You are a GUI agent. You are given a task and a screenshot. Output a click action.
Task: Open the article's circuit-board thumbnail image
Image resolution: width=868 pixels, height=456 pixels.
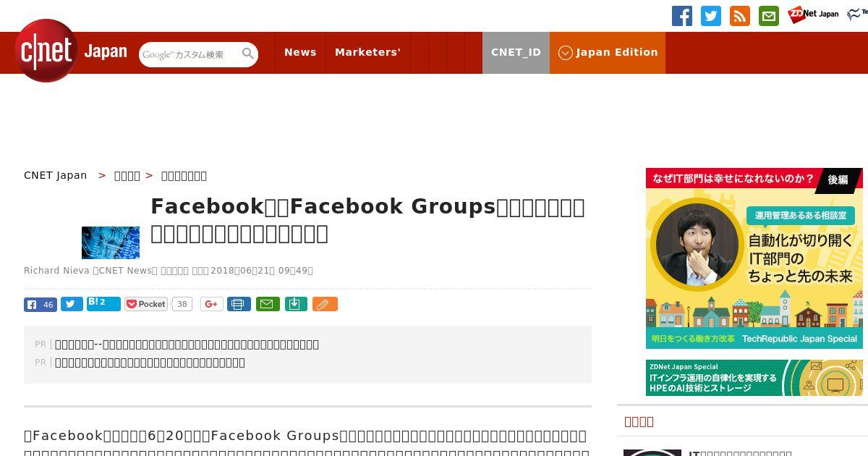[111, 242]
